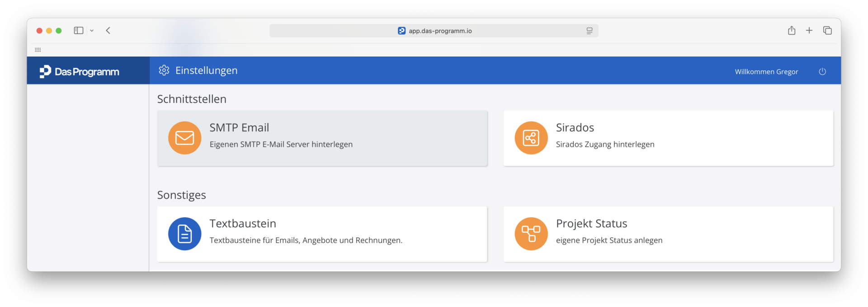Go back with the browser arrow

pyautogui.click(x=108, y=30)
